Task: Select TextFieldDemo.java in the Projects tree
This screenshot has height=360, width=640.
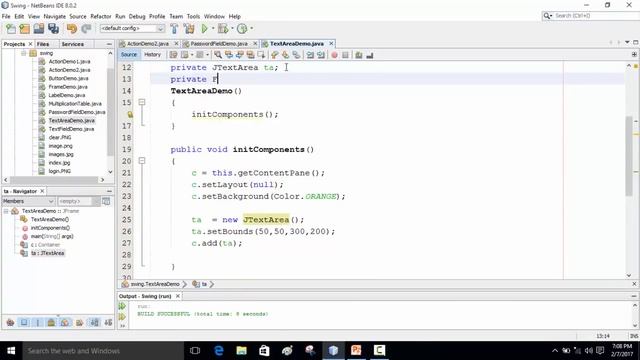Action: [71, 129]
